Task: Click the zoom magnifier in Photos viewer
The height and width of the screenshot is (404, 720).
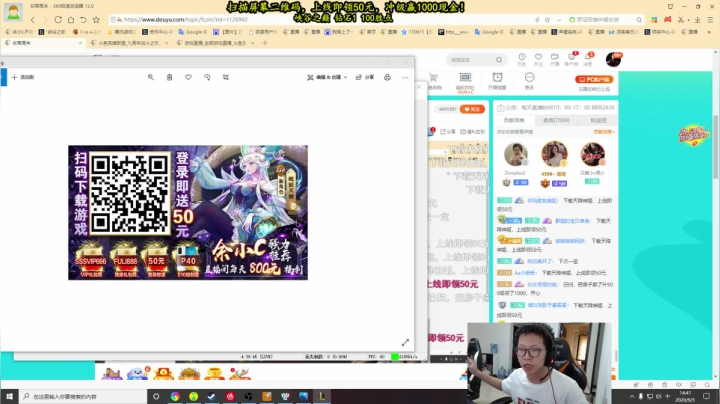Action: (151, 77)
